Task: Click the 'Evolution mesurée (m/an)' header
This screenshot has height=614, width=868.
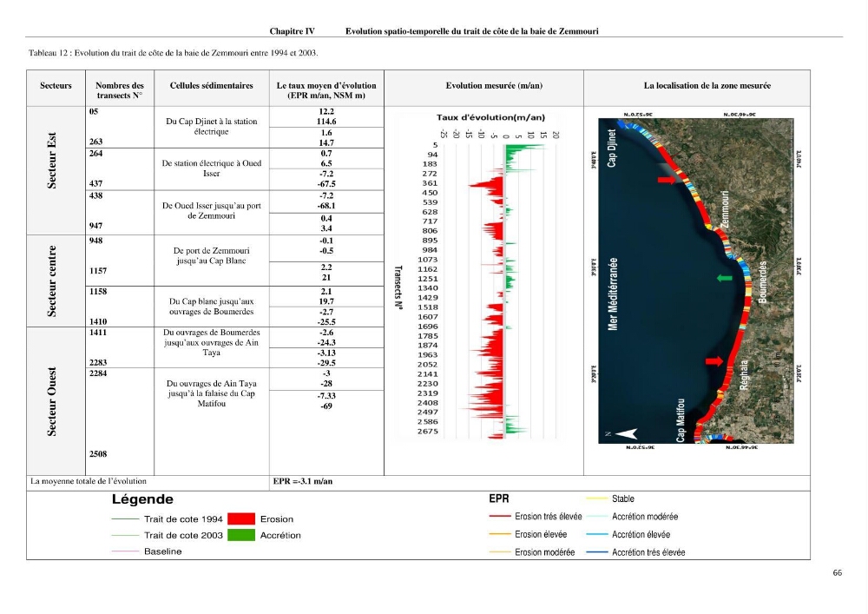Action: 495,85
